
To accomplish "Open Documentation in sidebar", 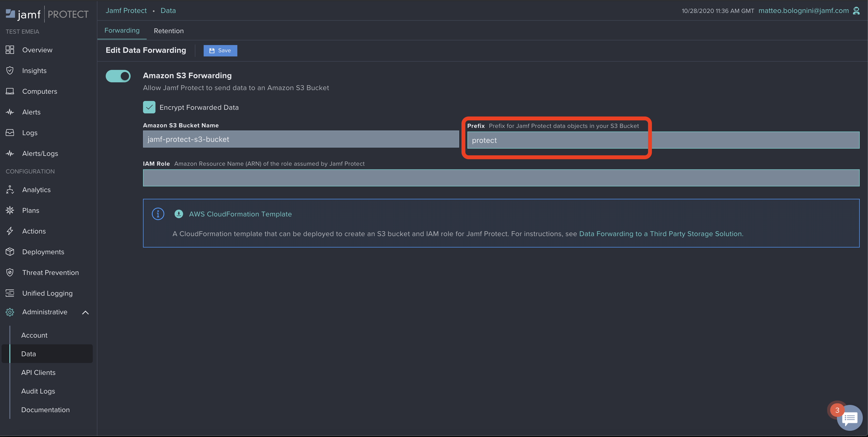I will click(46, 410).
